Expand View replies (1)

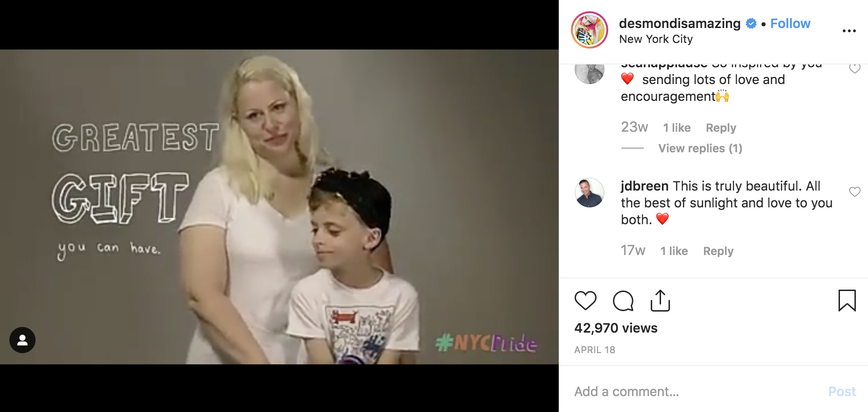[700, 148]
